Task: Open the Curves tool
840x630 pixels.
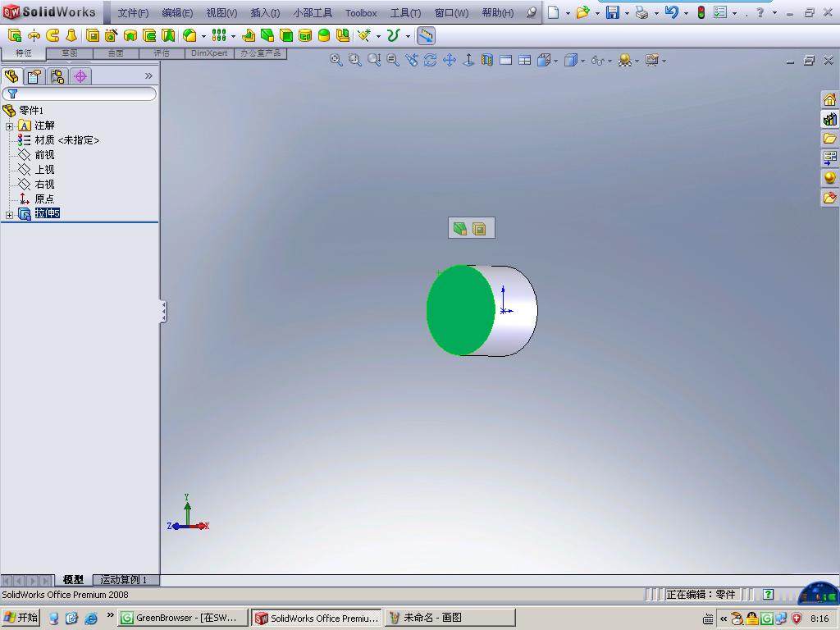Action: pos(393,36)
